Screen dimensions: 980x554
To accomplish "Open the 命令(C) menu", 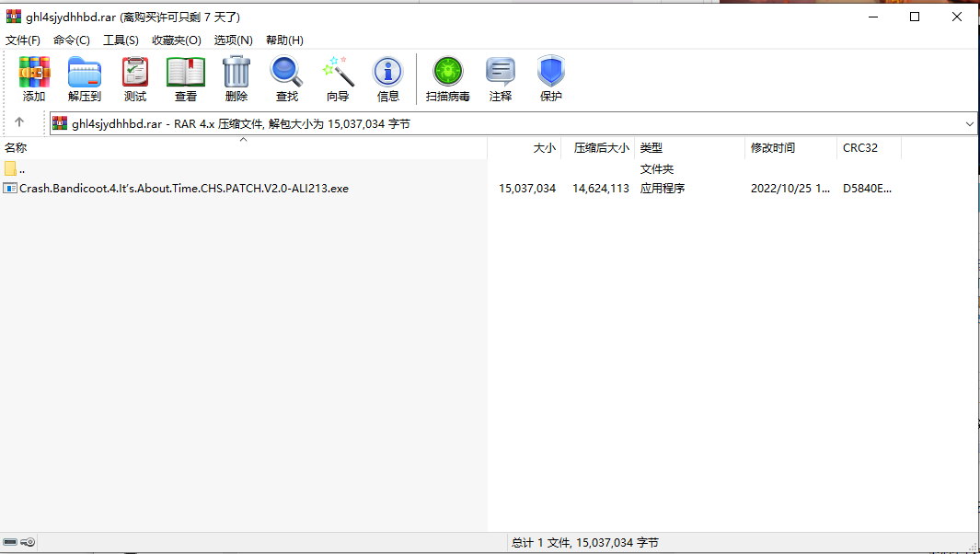I will (72, 40).
